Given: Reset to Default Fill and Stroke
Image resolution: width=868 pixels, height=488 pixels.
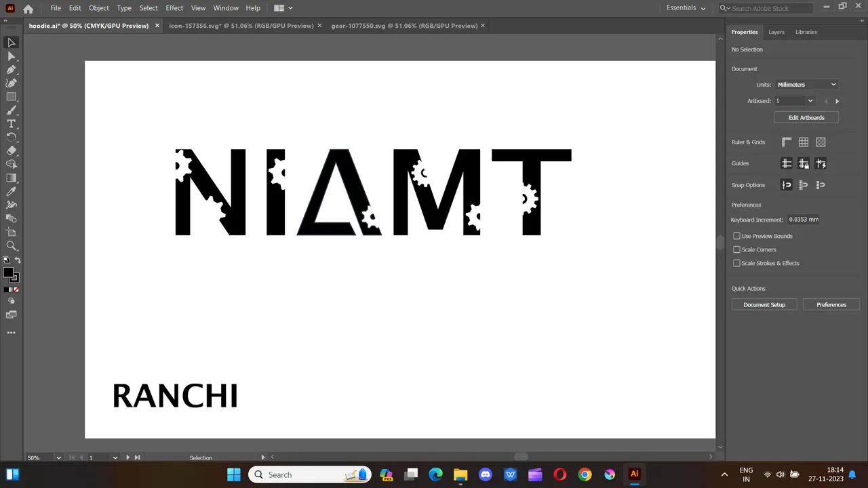Looking at the screenshot, I should click(6, 260).
